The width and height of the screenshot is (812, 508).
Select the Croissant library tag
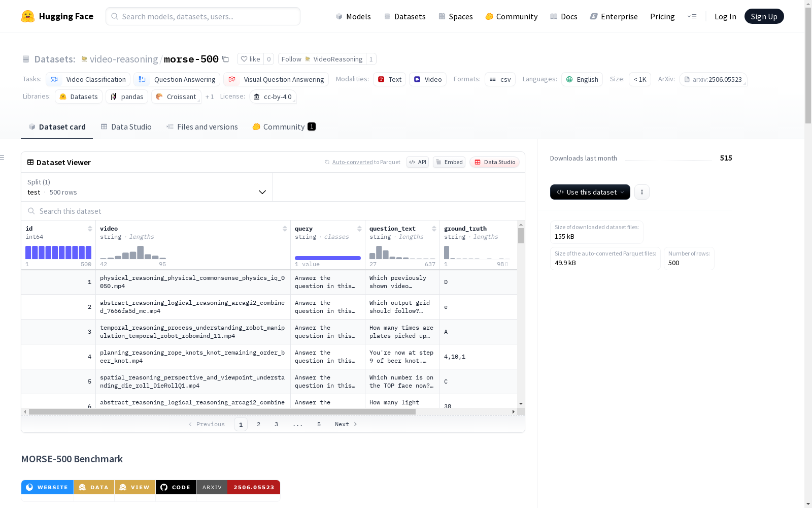coord(176,97)
